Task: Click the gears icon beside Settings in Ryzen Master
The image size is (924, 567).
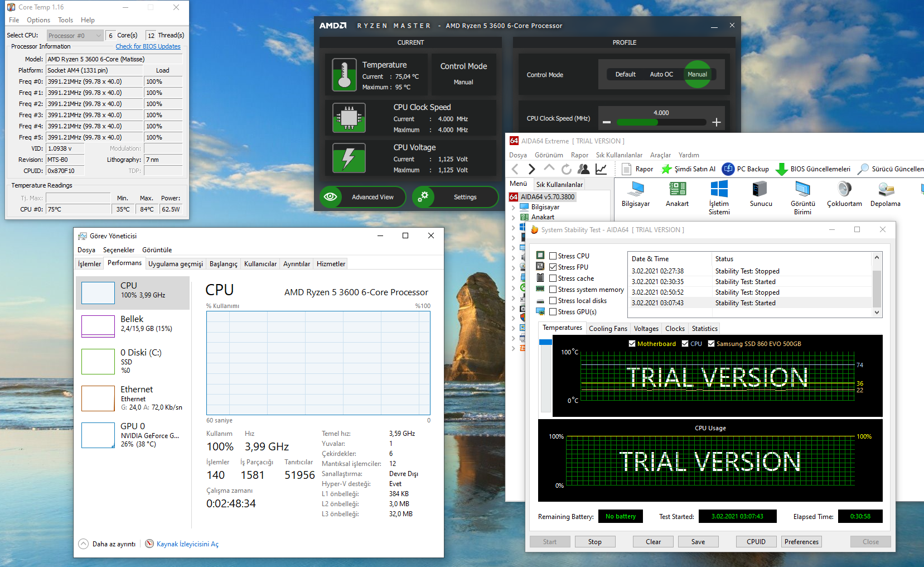Action: (x=423, y=197)
